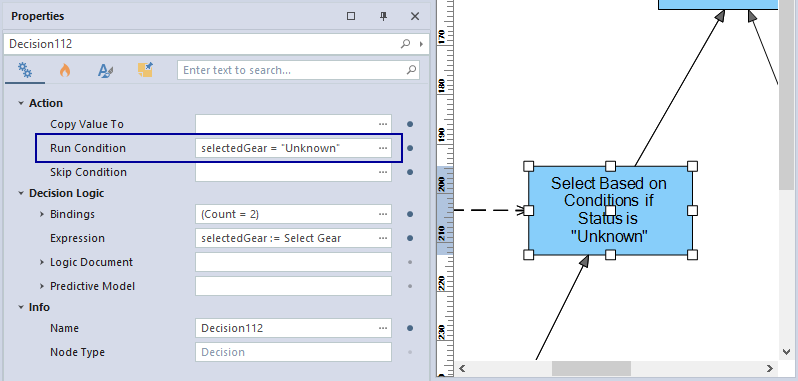Viewport: 798px width, 381px height.
Task: Click the Logic Document value field
Action: pos(293,262)
